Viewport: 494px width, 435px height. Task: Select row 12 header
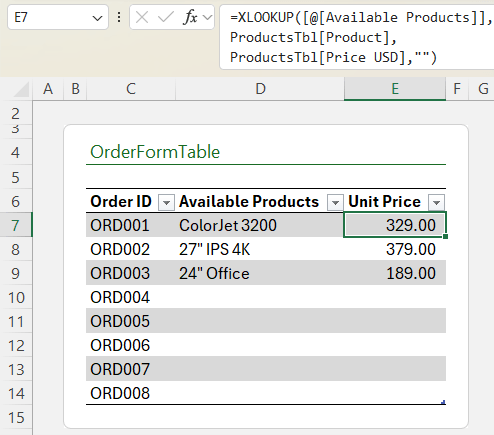pyautogui.click(x=16, y=346)
